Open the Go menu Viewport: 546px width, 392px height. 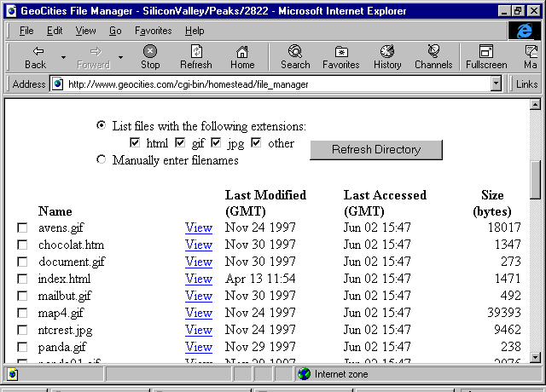[x=115, y=31]
